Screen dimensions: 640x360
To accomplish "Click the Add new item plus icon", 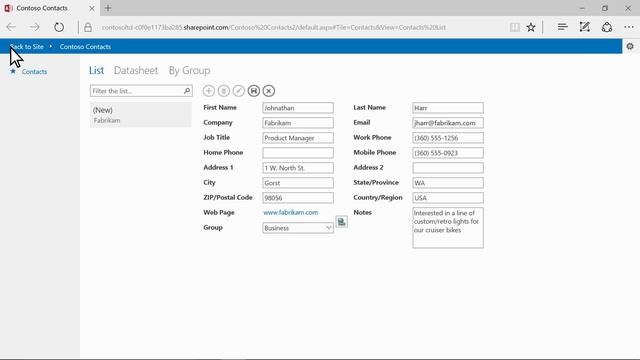I will pyautogui.click(x=209, y=91).
